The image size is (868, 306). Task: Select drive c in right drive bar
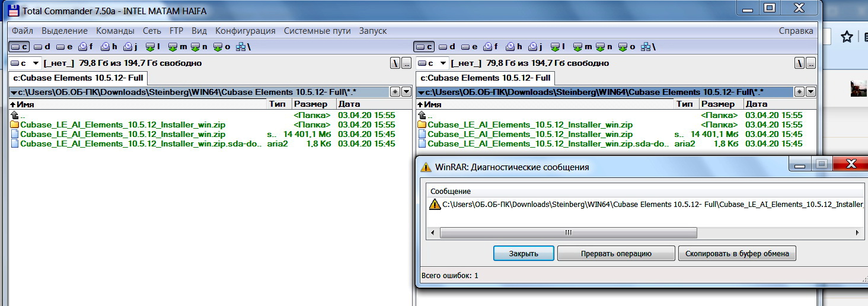(x=425, y=46)
